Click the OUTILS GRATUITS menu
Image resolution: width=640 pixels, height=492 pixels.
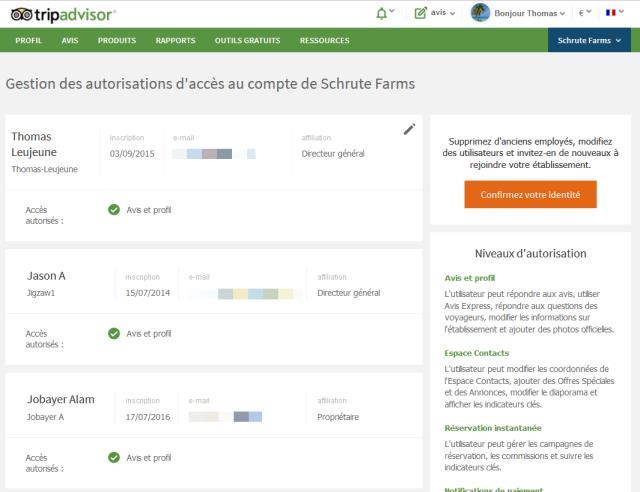tap(247, 40)
